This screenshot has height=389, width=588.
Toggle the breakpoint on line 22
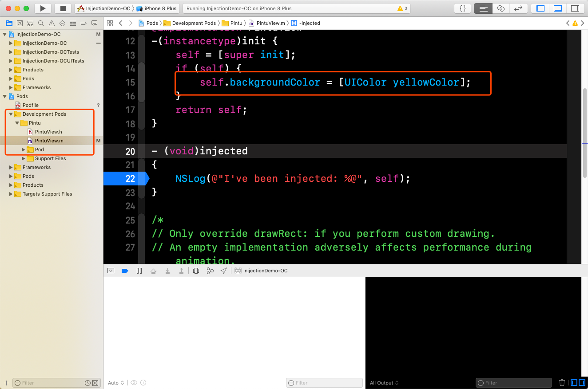tap(126, 178)
